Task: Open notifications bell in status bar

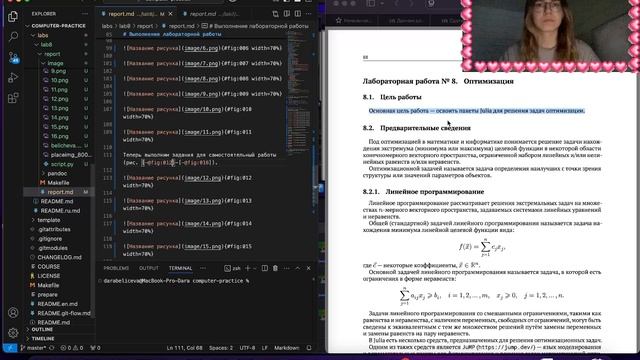Action: click(309, 348)
